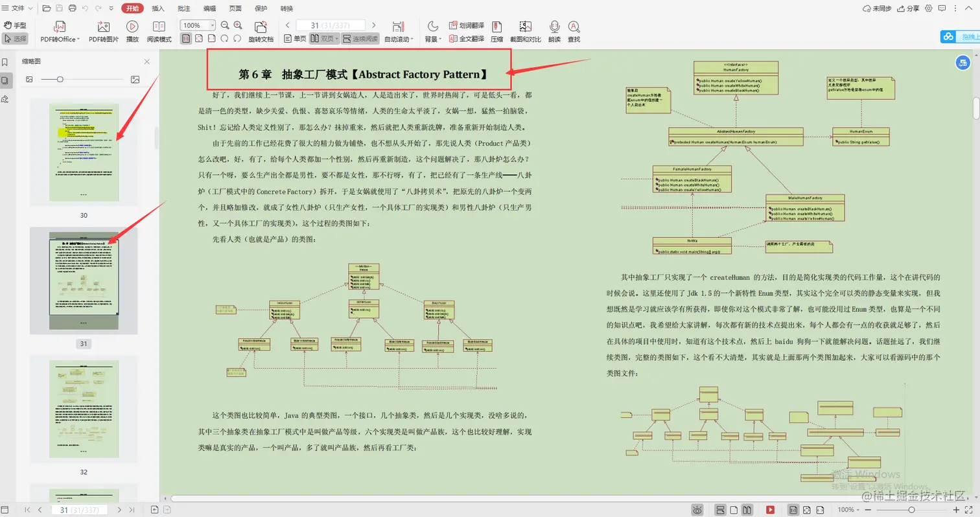
Task: Open the PDF转Office dropdown
Action: [60, 32]
